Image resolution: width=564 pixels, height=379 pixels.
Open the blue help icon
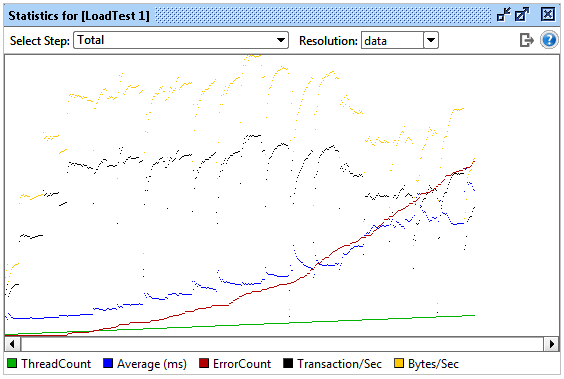[x=549, y=40]
